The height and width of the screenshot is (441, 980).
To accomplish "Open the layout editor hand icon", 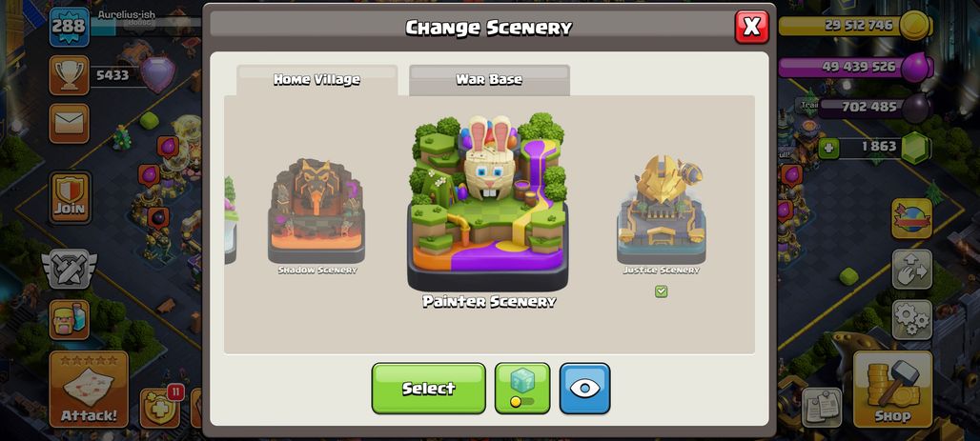I will (912, 270).
